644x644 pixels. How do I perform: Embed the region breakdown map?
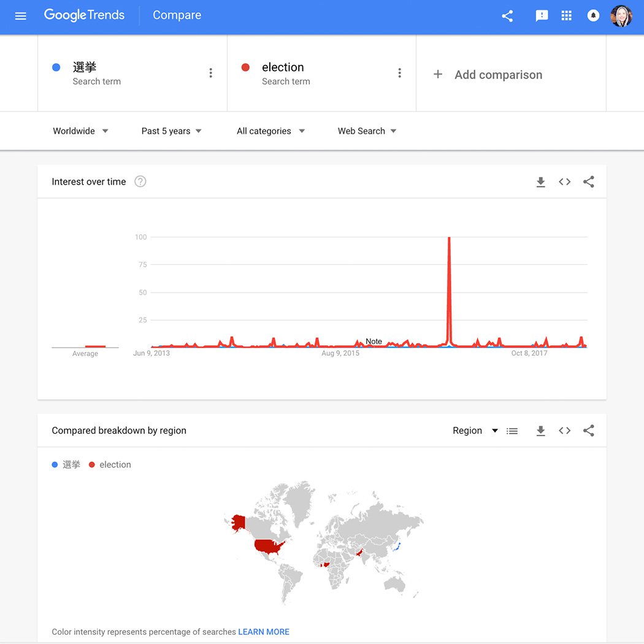coord(565,431)
